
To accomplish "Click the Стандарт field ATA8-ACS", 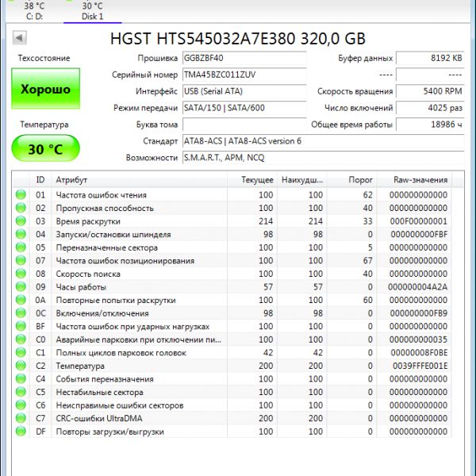I will pyautogui.click(x=324, y=141).
